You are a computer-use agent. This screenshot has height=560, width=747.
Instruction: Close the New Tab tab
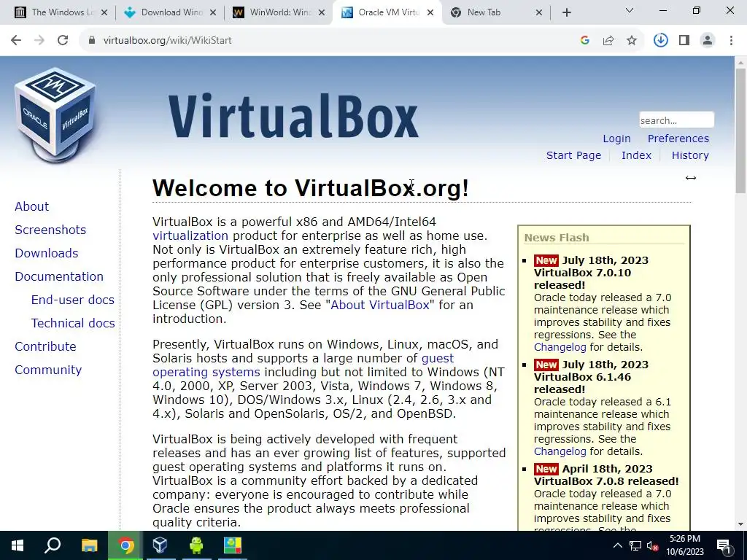click(539, 12)
